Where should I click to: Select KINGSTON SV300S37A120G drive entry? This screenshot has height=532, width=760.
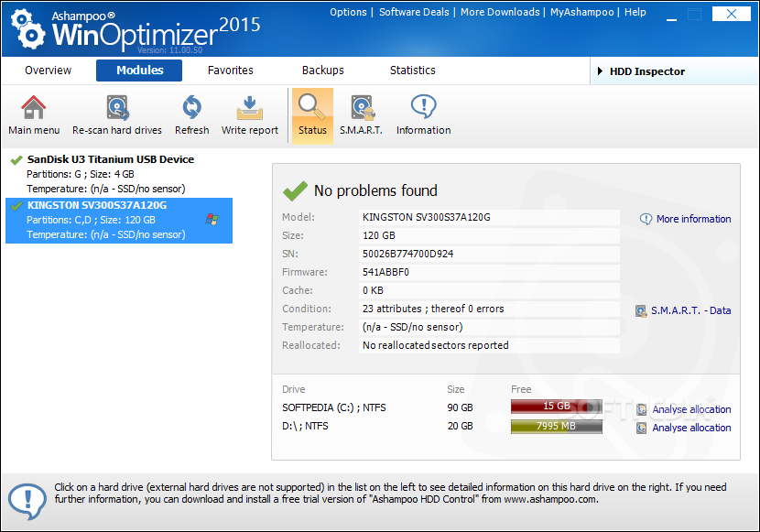119,221
